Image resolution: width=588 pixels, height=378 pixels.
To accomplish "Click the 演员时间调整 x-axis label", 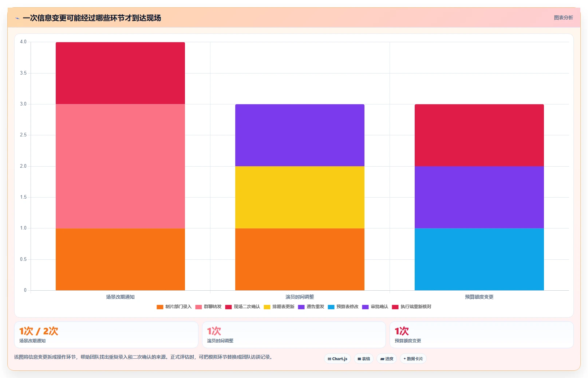I will tap(300, 297).
